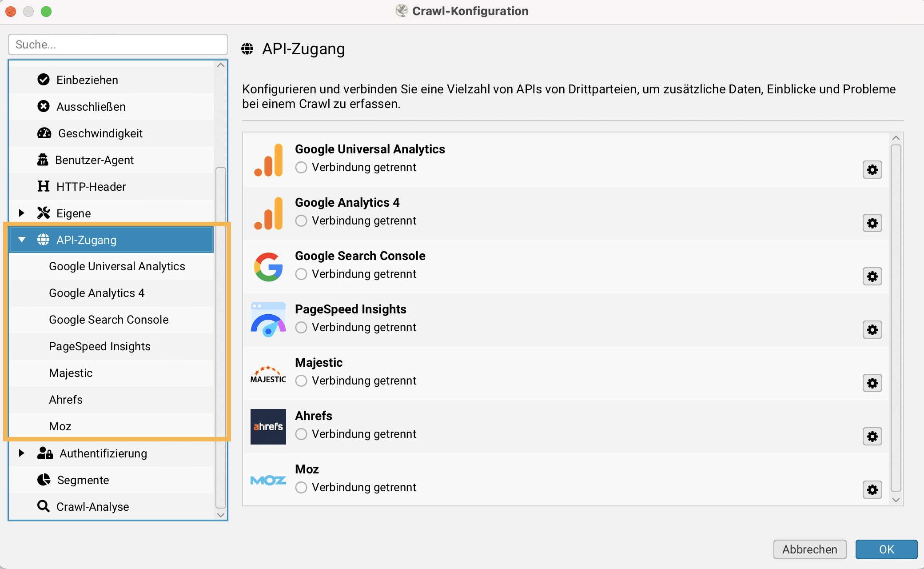Image resolution: width=924 pixels, height=569 pixels.
Task: Toggle Ahrefs connection status radio
Action: (301, 434)
